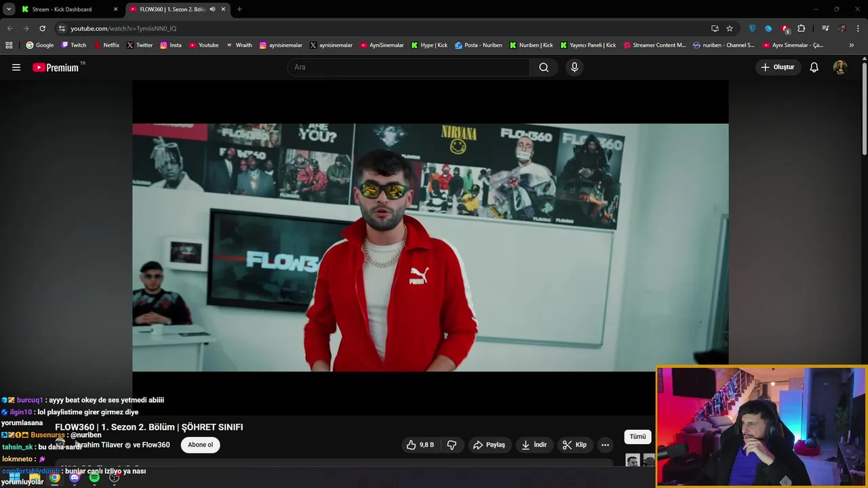Viewport: 868px width, 488px height.
Task: Open the Posta - Nuriben bookmark
Action: click(479, 45)
